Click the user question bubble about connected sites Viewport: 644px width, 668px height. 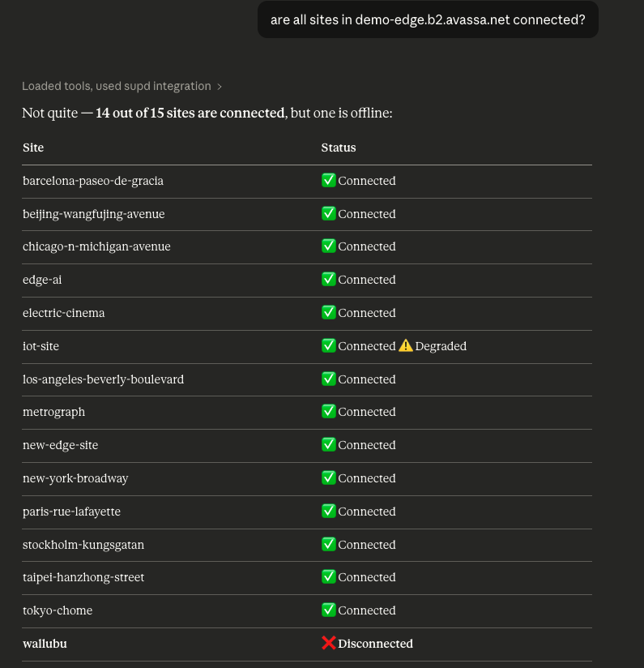pos(428,19)
